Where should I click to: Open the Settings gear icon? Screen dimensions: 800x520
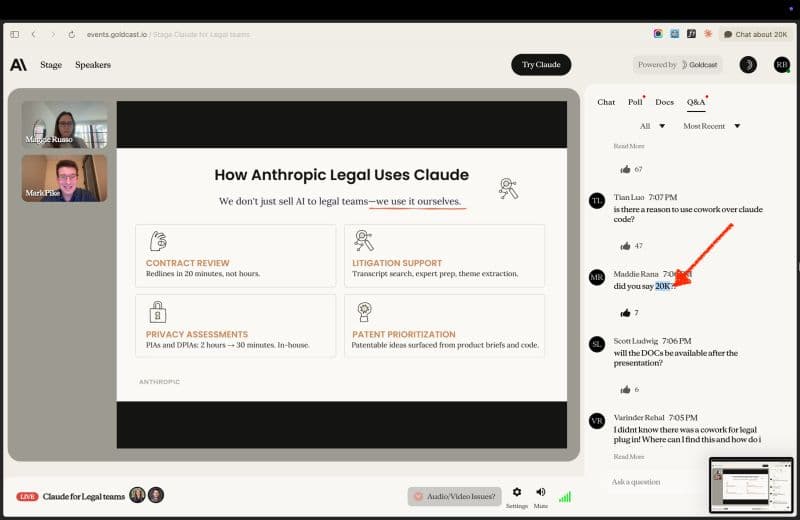(x=516, y=493)
